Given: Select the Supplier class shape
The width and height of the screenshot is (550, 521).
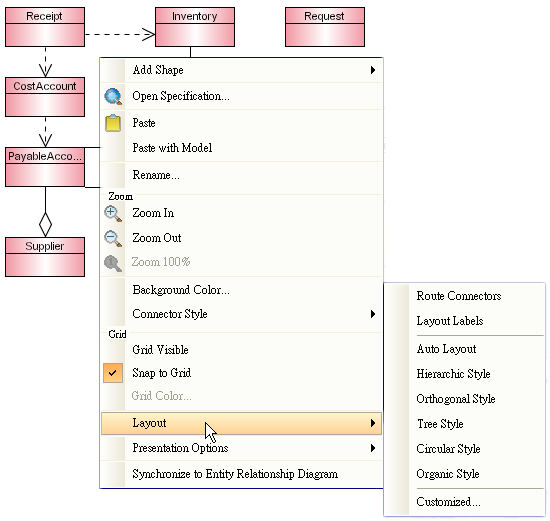Looking at the screenshot, I should (x=45, y=257).
